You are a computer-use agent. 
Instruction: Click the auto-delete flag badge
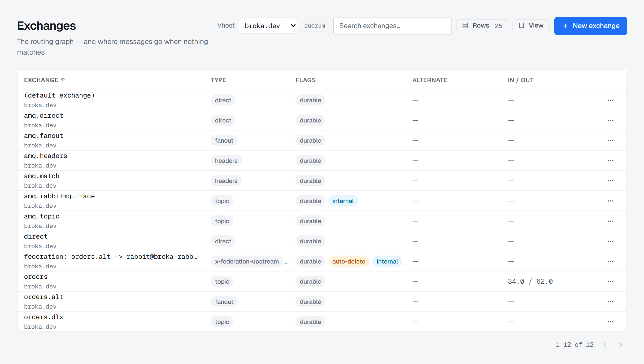349,261
